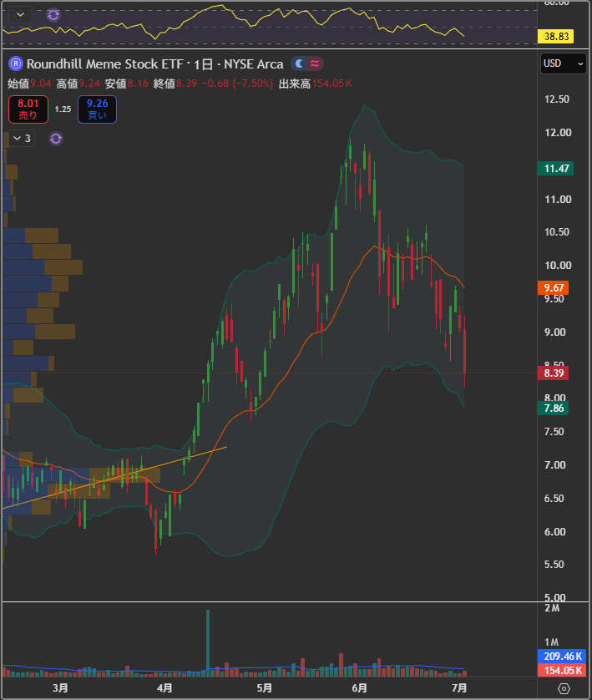Click the 12.50 price scale label
This screenshot has height=700, width=592.
coord(556,99)
